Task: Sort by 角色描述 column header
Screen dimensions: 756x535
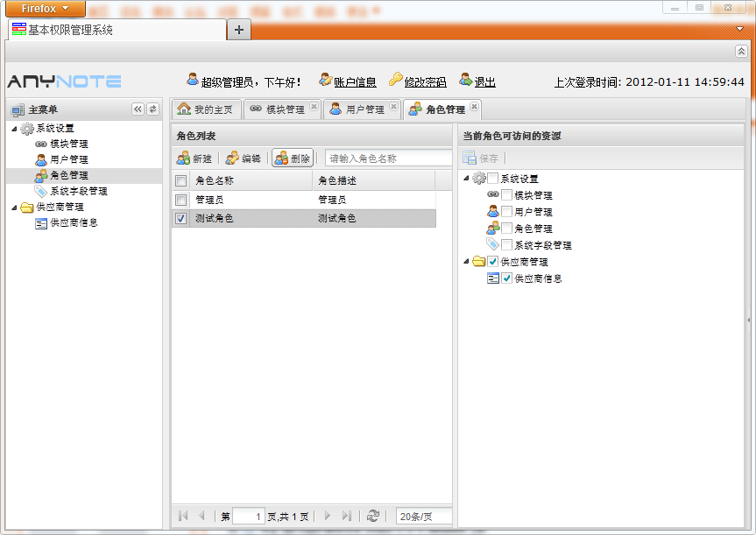Action: [x=374, y=180]
